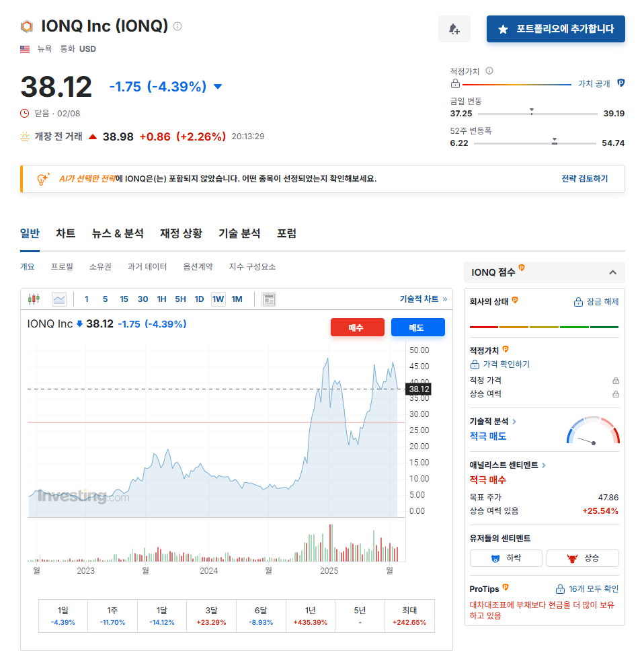
Task: Switch to the 포럼 tab
Action: 287,233
